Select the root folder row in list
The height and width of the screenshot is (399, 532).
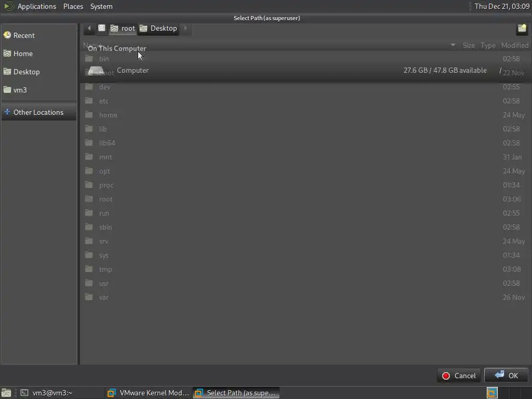tap(306, 199)
